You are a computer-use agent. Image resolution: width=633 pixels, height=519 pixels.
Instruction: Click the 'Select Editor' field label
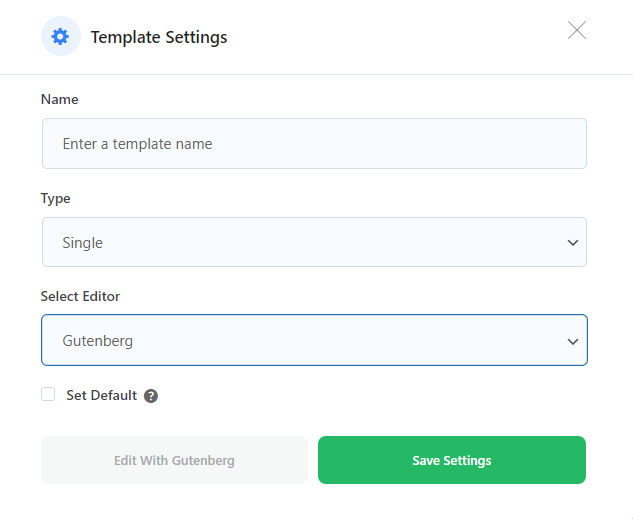[80, 296]
